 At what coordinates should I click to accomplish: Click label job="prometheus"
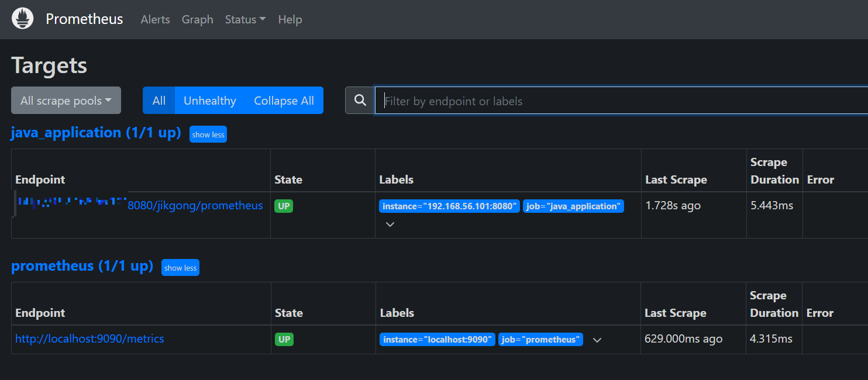[540, 339]
